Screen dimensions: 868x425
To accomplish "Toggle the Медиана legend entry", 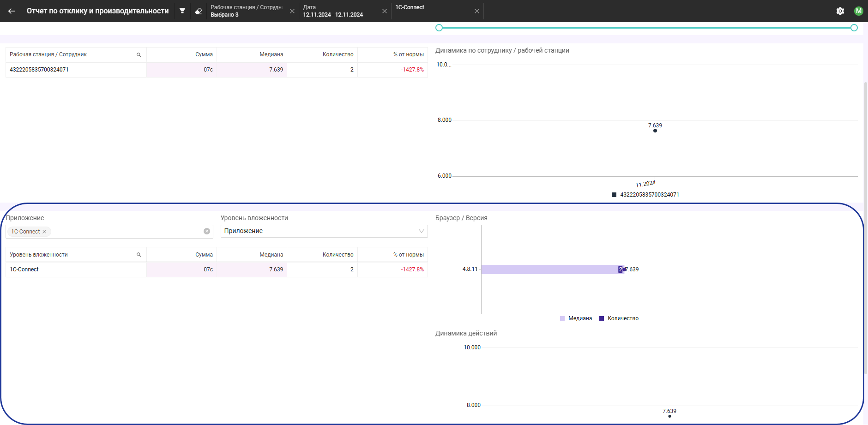I will pos(576,318).
